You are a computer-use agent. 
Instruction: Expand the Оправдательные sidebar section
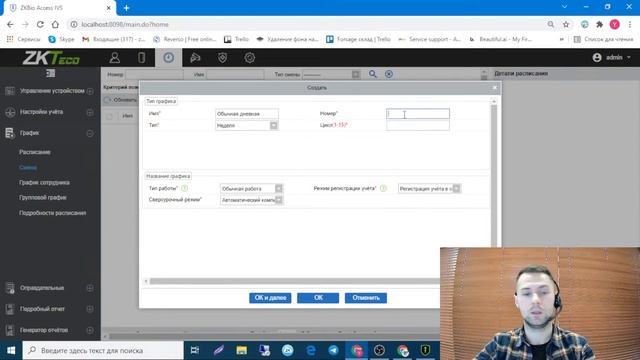coord(90,288)
